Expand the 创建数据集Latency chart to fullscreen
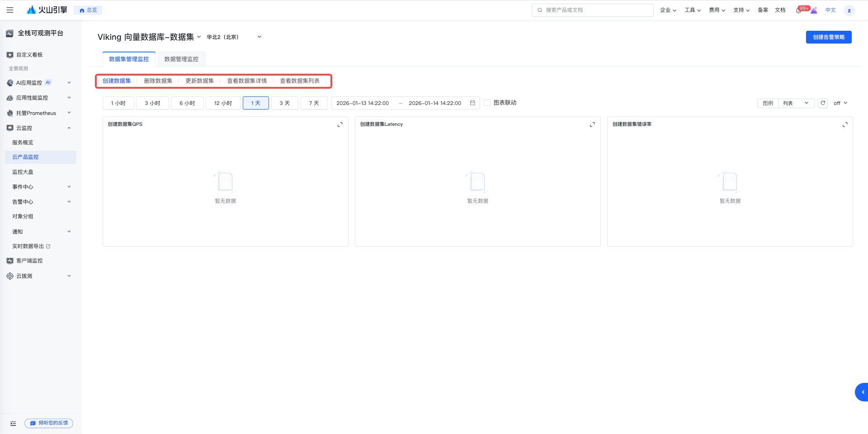This screenshot has width=868, height=434. pyautogui.click(x=592, y=124)
